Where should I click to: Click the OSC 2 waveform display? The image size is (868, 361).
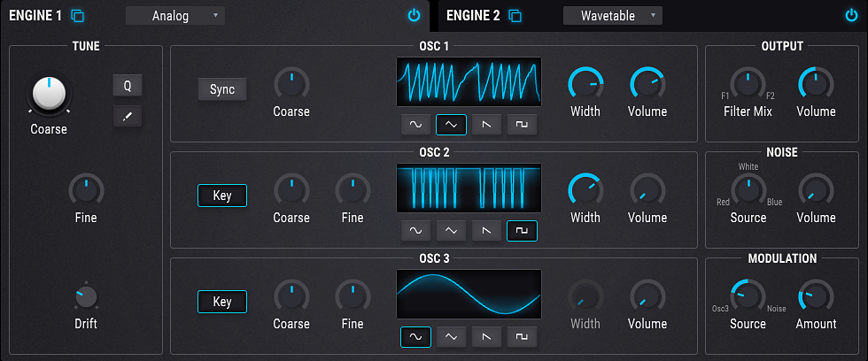[469, 188]
